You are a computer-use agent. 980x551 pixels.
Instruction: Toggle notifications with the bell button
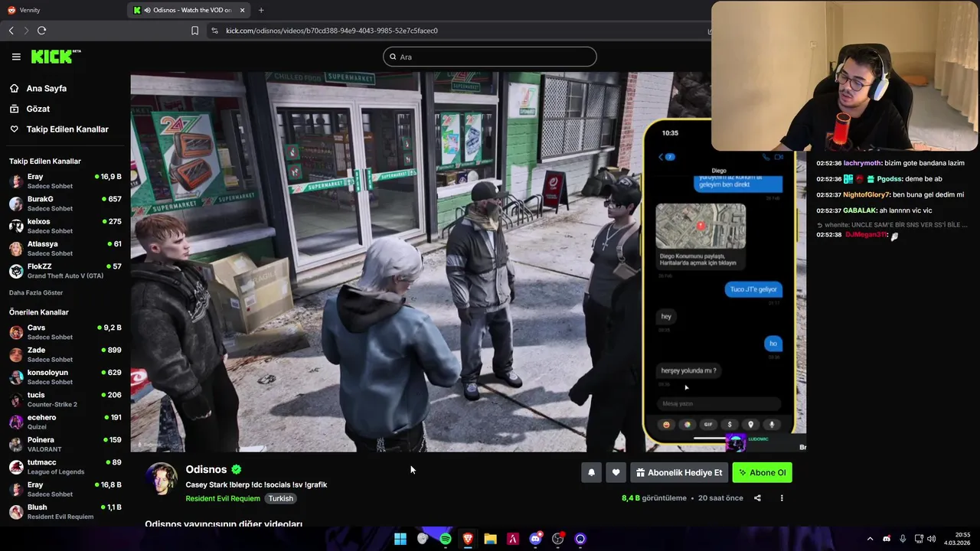(591, 472)
